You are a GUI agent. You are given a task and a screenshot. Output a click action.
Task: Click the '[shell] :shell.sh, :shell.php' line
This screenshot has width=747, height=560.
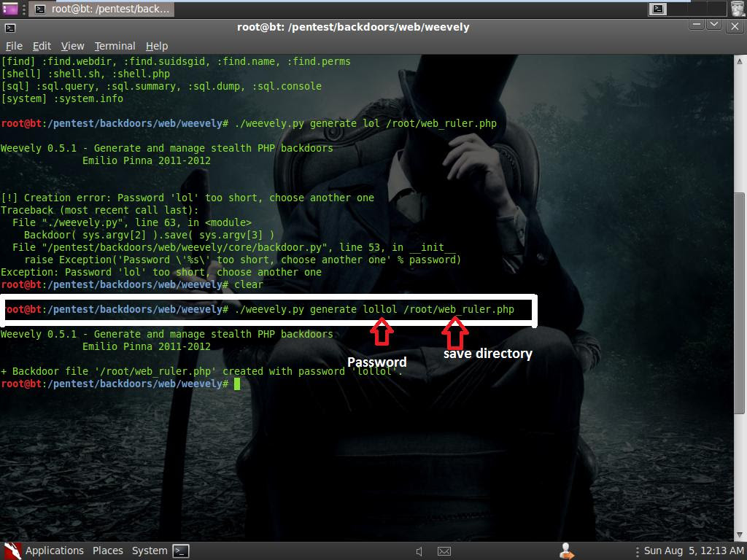[x=85, y=74]
